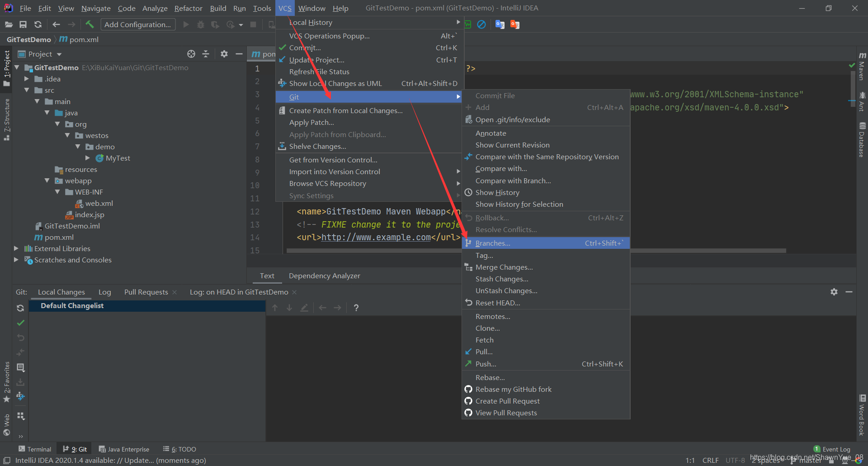This screenshot has width=868, height=466.
Task: Select web.xml in project tree
Action: click(x=99, y=203)
